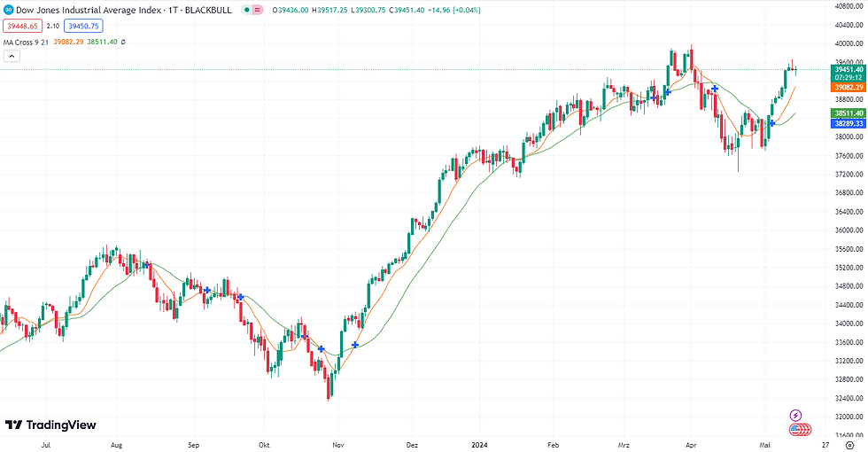The height and width of the screenshot is (452, 868).
Task: Click the blue 38289.33 price axis label
Action: click(x=849, y=123)
